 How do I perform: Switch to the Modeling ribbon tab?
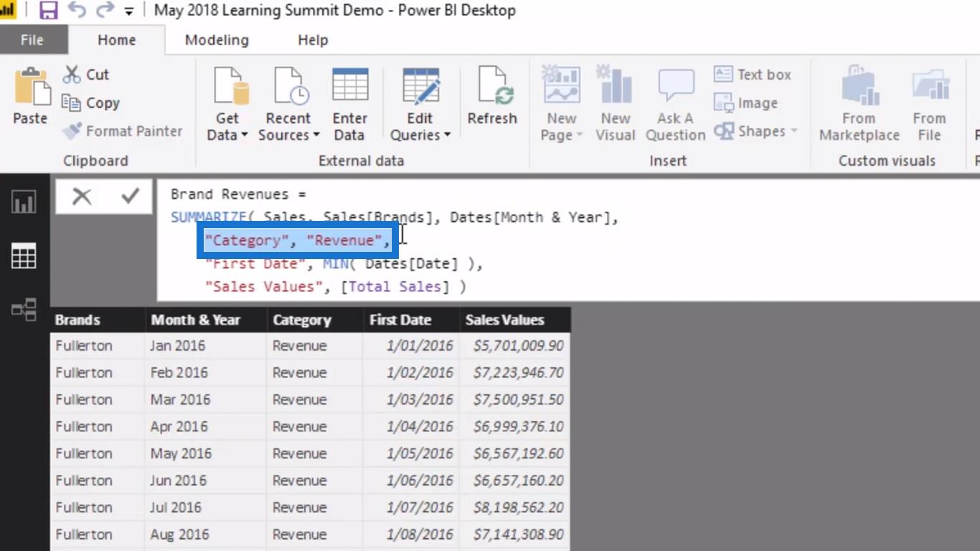pos(217,40)
